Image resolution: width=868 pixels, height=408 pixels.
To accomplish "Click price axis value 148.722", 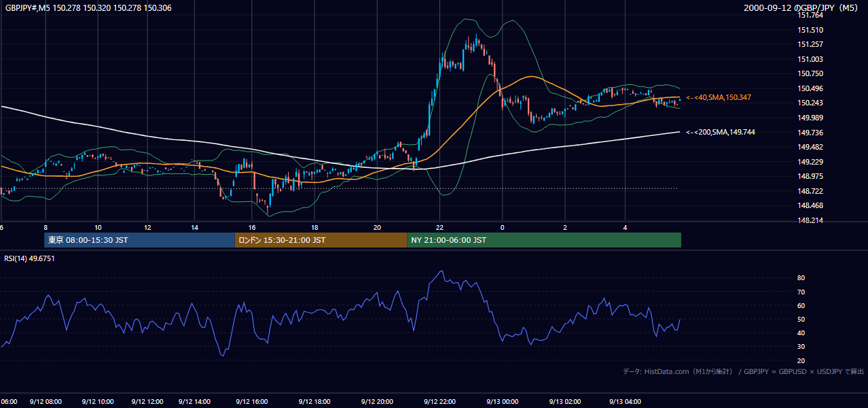I will pyautogui.click(x=811, y=191).
